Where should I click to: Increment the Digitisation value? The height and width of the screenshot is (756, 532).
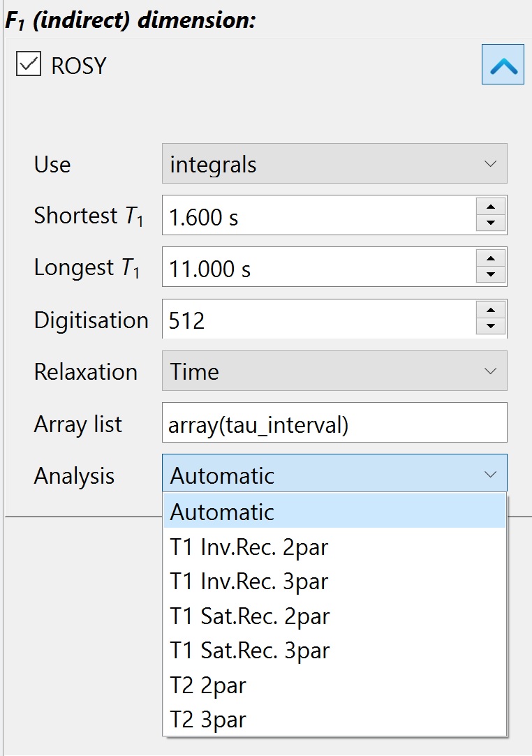[491, 311]
